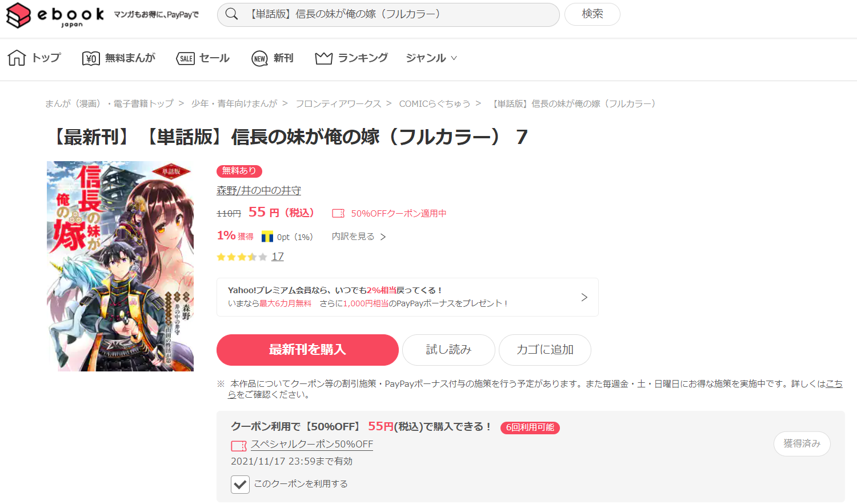Screen dimensions: 857x504
Task: Open breadcrumb 少年・青年向けまんが
Action: (x=234, y=103)
